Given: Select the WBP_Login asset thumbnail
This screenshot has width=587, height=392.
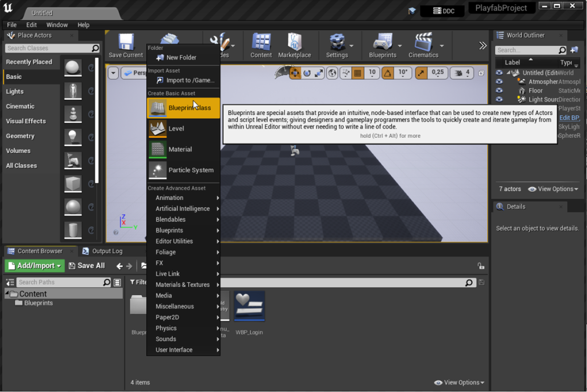Looking at the screenshot, I should (x=249, y=306).
